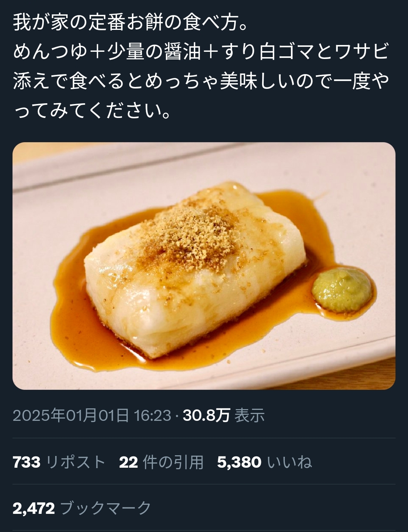
Task: Click the 733 リポスト count
Action: 59,462
